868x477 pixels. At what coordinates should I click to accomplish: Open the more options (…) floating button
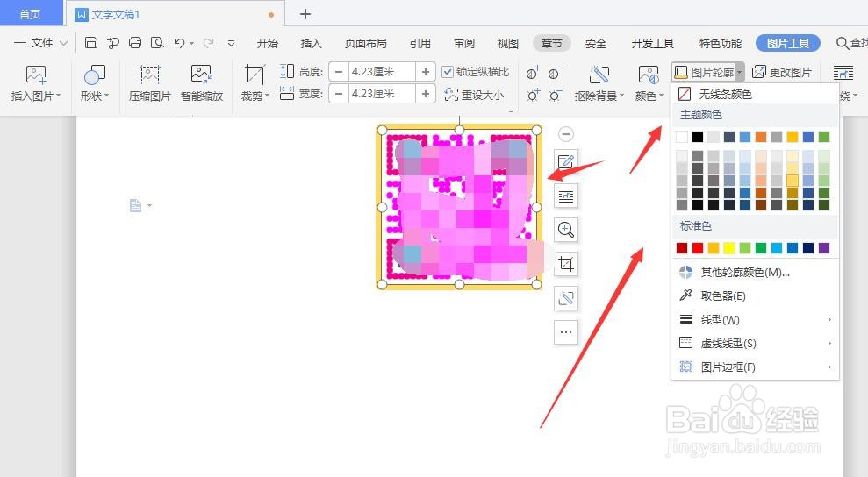click(566, 332)
